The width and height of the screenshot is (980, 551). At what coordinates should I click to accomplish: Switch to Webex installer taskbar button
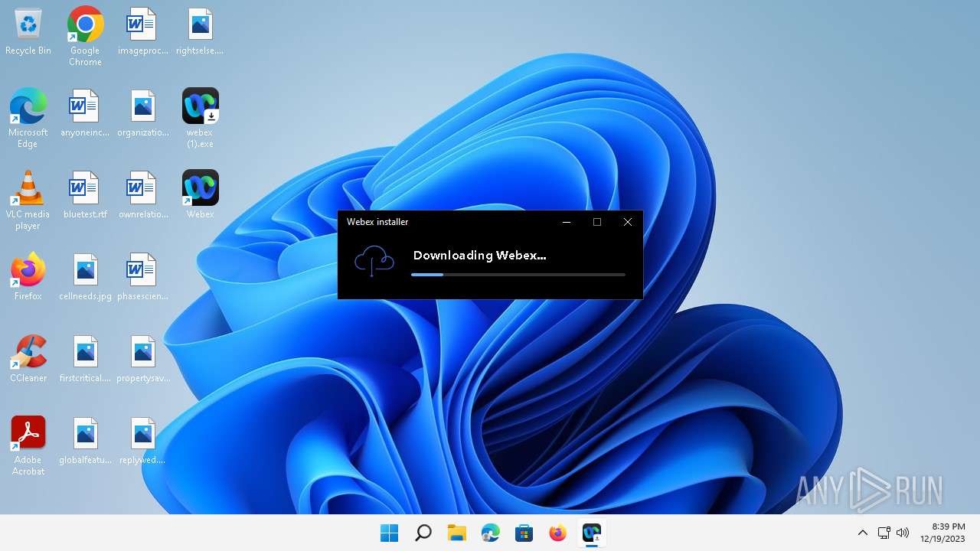pyautogui.click(x=591, y=533)
